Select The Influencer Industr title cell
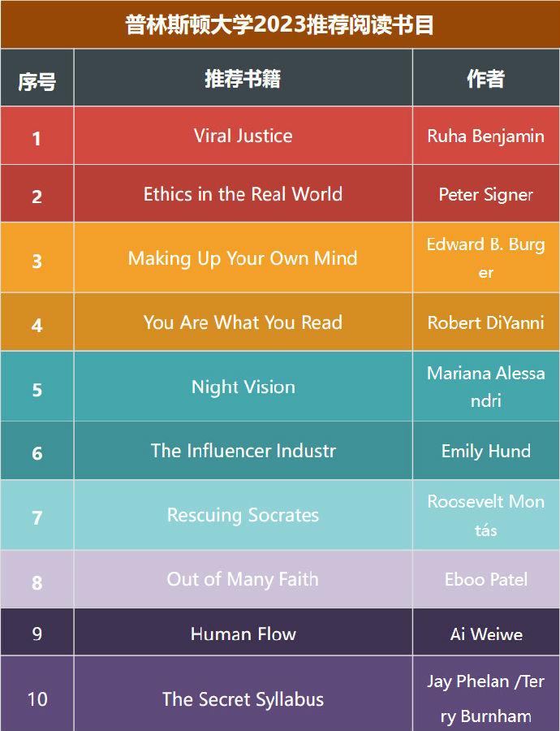The image size is (560, 731). pyautogui.click(x=243, y=451)
